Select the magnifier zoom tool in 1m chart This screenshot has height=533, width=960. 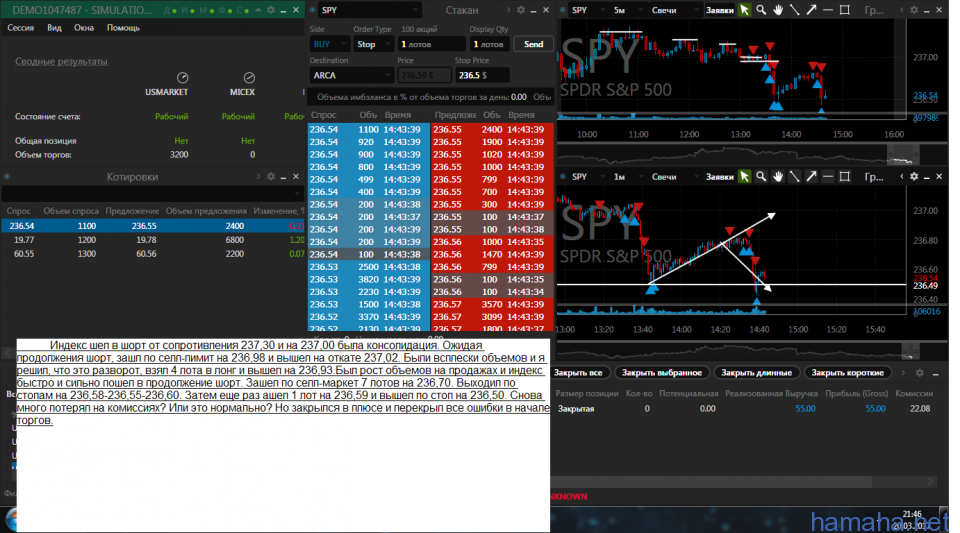coord(761,176)
